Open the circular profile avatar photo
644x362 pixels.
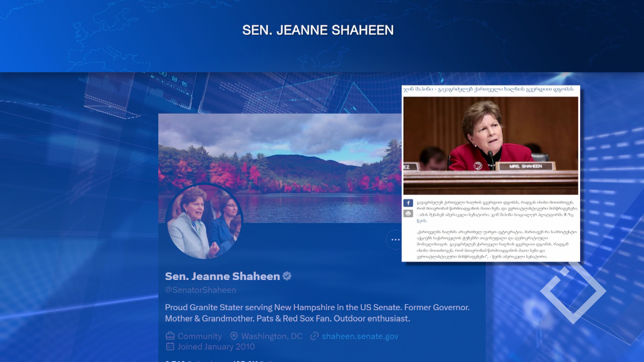coord(203,221)
